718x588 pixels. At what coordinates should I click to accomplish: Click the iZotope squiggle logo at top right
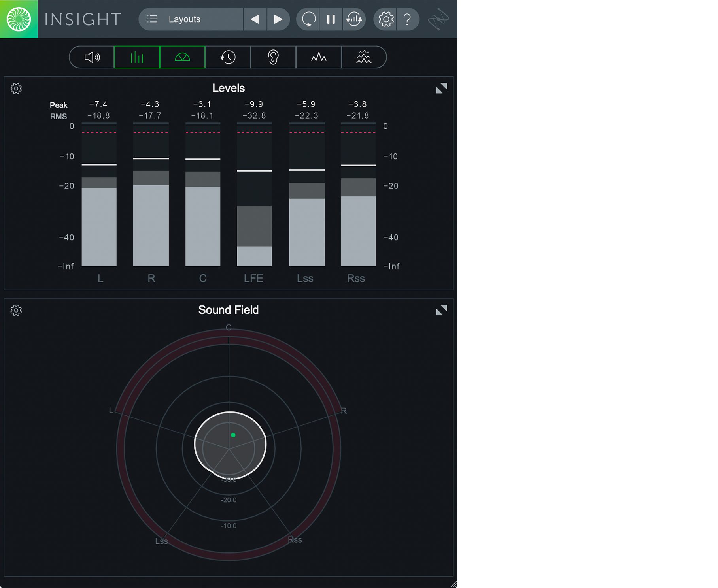pyautogui.click(x=438, y=19)
